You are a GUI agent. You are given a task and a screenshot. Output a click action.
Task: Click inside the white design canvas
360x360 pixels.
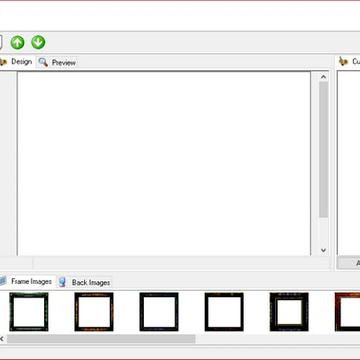tap(164, 163)
